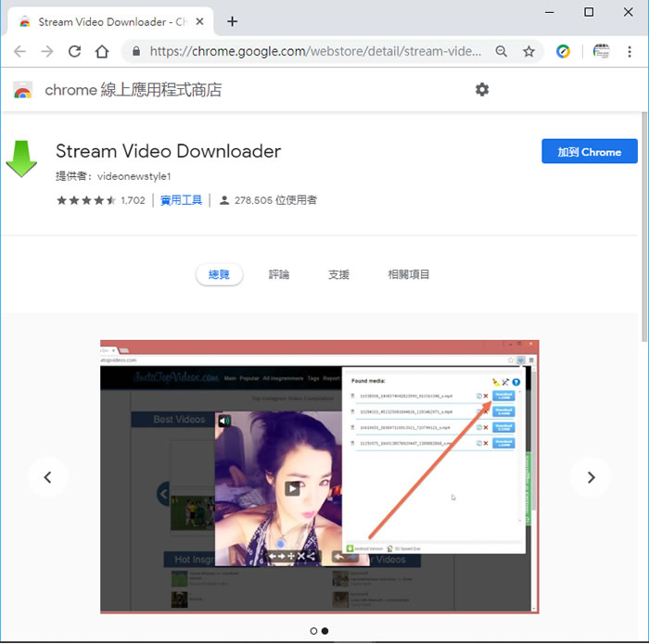Click the browser Forward arrow

click(x=47, y=52)
